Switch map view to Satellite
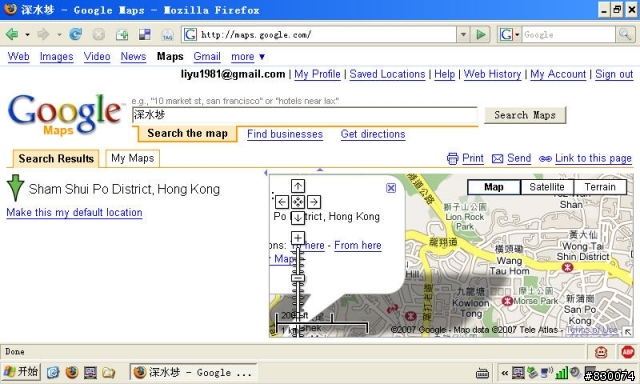This screenshot has width=640, height=384. pos(547,187)
